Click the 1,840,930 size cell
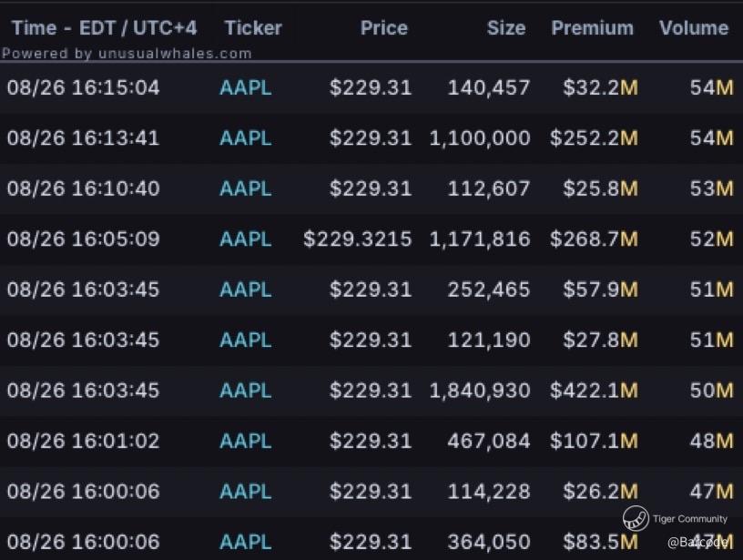 [479, 391]
